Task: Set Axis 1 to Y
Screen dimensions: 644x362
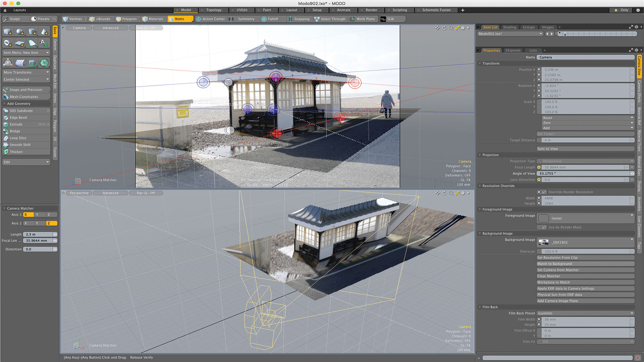Action: (40, 215)
